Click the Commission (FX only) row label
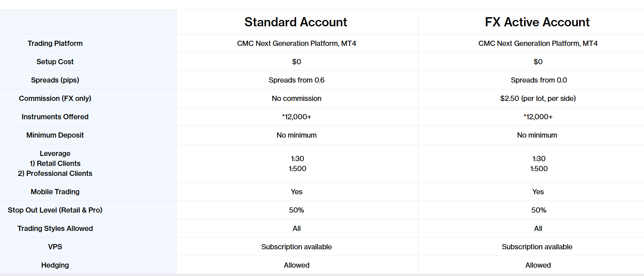This screenshot has height=276, width=644. 55,99
